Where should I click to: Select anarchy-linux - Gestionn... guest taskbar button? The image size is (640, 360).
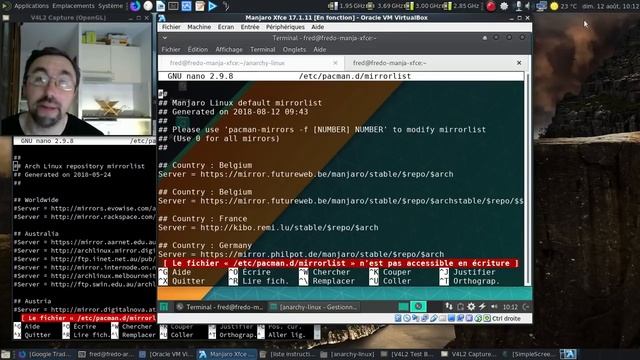(x=313, y=307)
